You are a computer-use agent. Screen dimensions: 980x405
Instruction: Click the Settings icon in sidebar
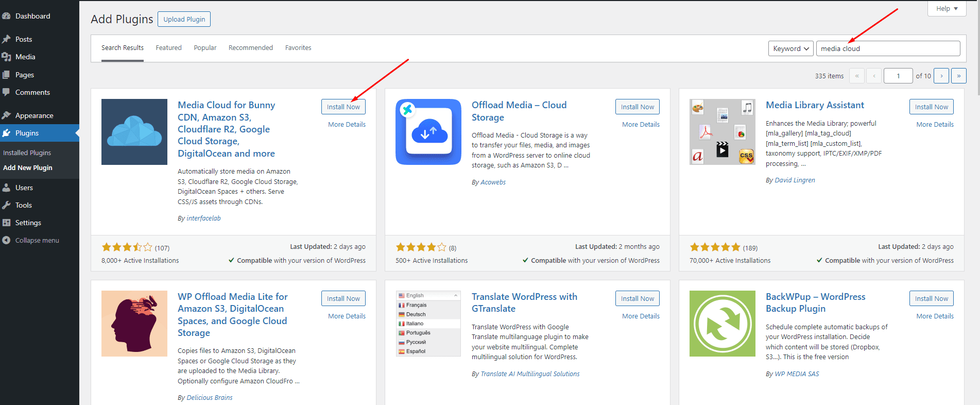tap(6, 223)
